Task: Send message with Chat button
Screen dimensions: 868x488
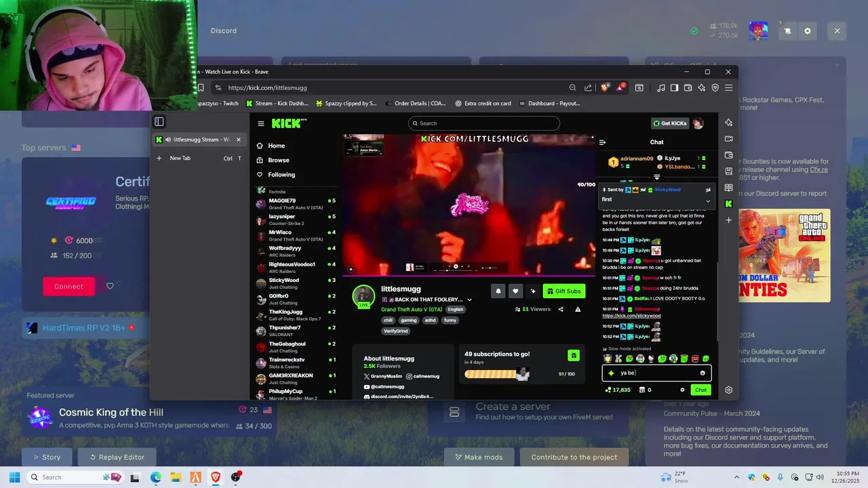Action: (701, 390)
